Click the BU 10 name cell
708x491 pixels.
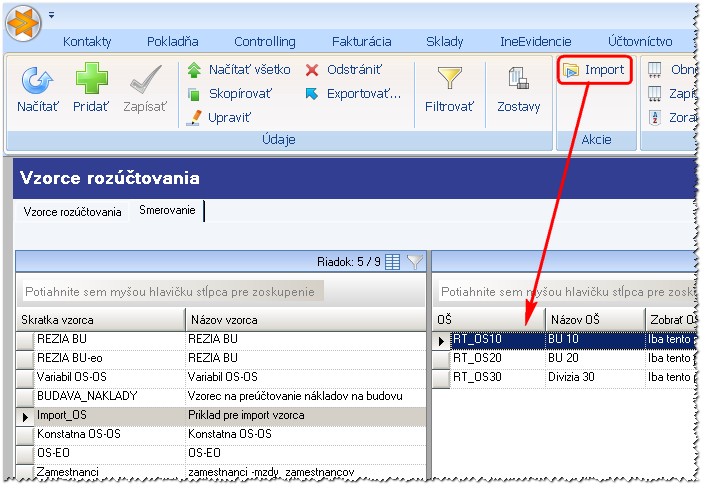pyautogui.click(x=595, y=340)
